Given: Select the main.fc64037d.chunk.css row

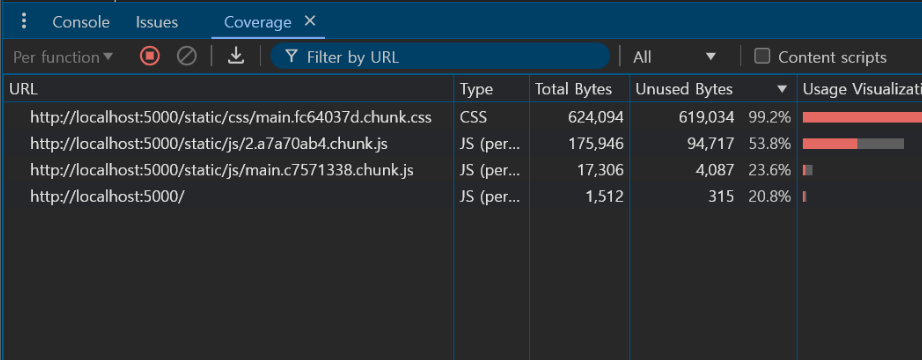Looking at the screenshot, I should [x=463, y=117].
